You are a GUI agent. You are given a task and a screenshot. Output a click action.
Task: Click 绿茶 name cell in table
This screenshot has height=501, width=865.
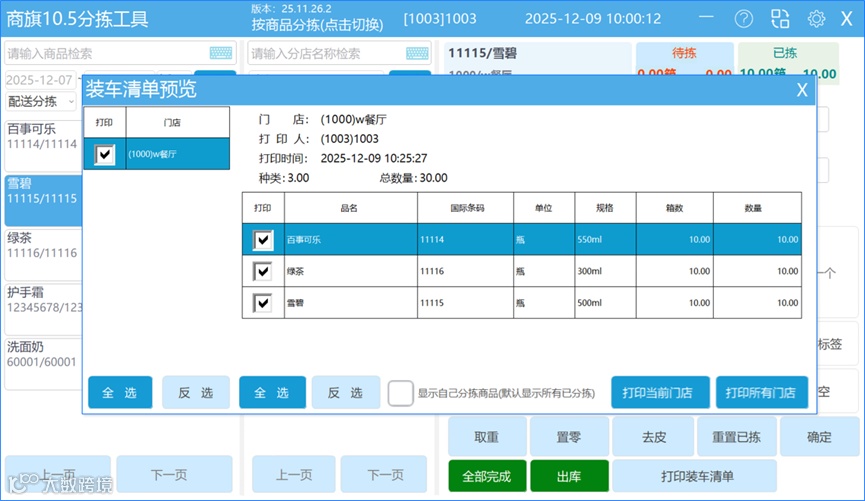pyautogui.click(x=350, y=271)
